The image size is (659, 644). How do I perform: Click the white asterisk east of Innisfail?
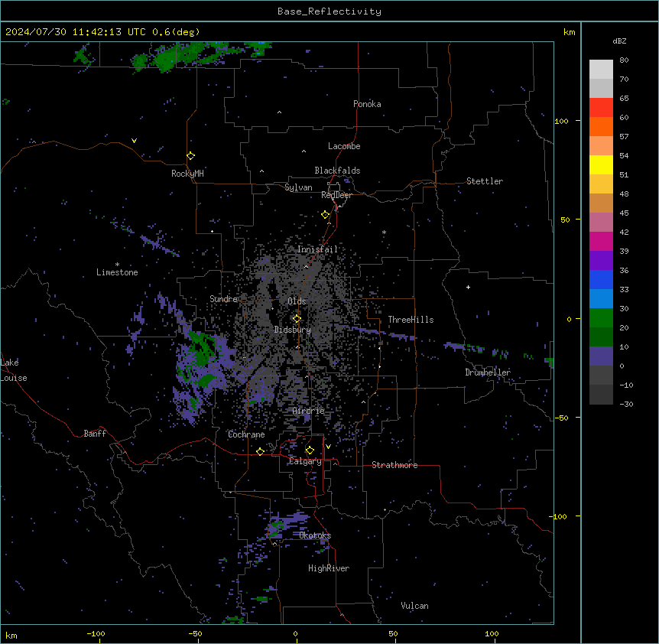tap(384, 232)
